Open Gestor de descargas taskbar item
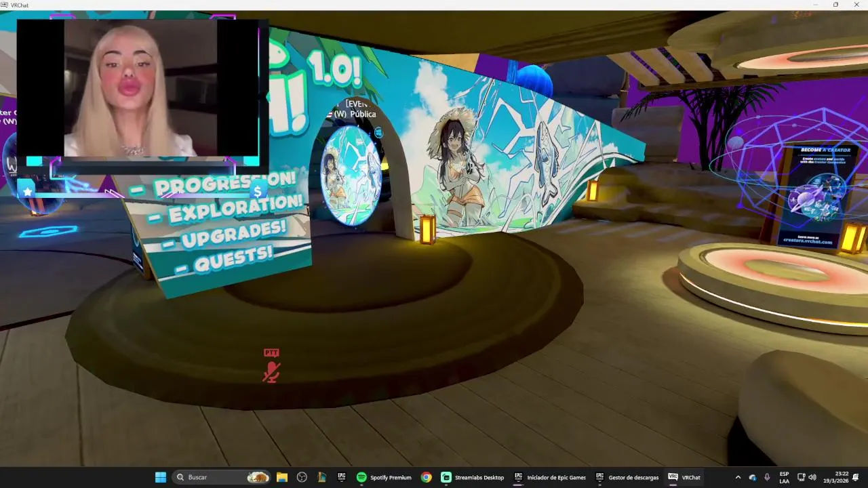This screenshot has width=868, height=488. point(627,477)
